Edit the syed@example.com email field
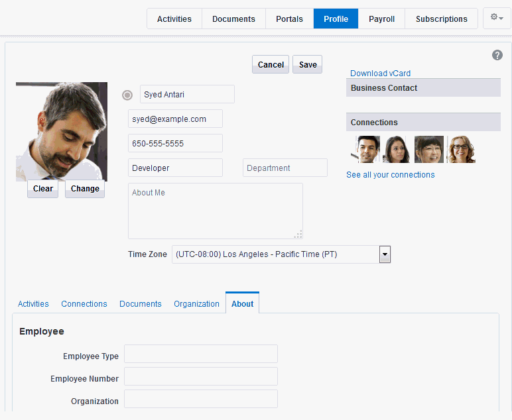This screenshot has width=512, height=420. (175, 119)
